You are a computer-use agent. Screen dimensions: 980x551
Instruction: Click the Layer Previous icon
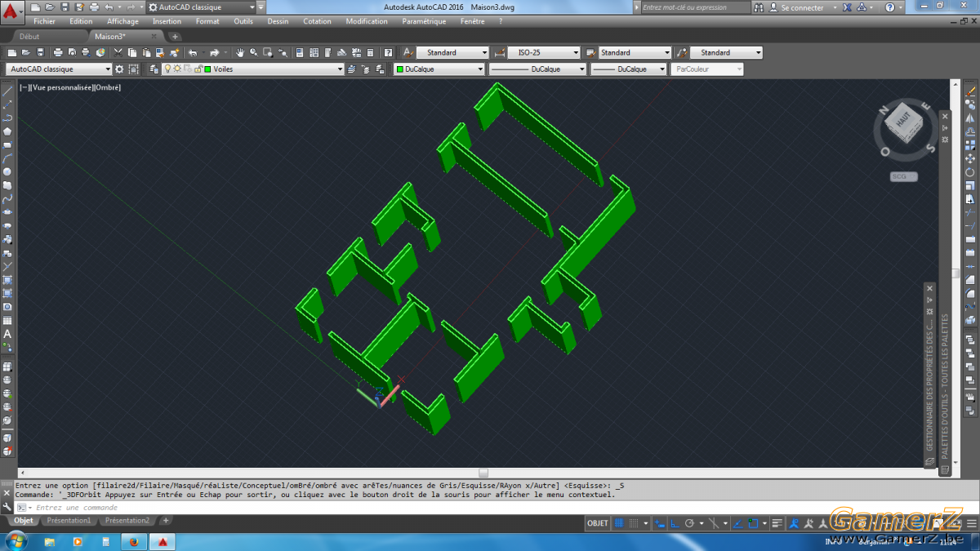[x=365, y=69]
